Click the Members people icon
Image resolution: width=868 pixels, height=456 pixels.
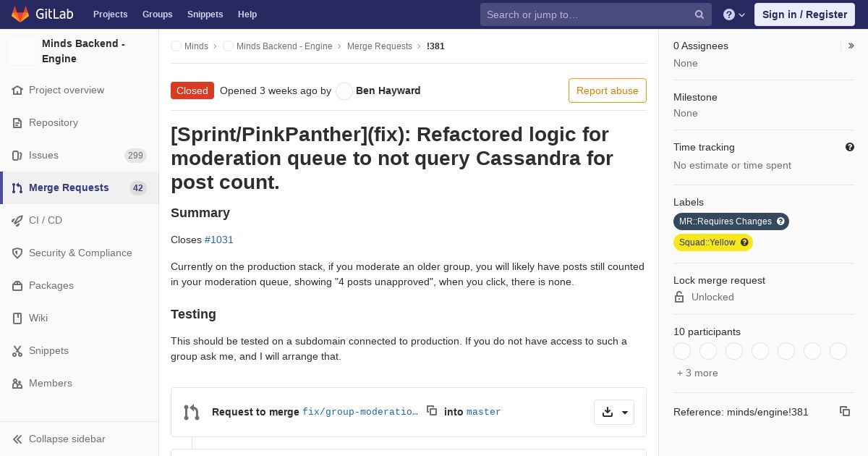[17, 384]
